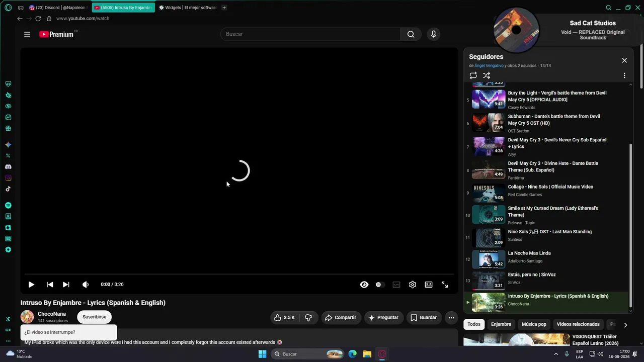
Task: Open the ChocoNana channel avatar
Action: pos(27,317)
